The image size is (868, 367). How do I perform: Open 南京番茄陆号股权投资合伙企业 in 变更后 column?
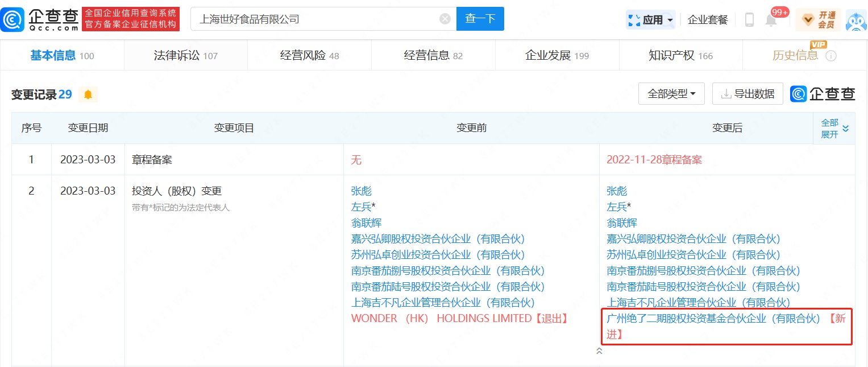703,287
